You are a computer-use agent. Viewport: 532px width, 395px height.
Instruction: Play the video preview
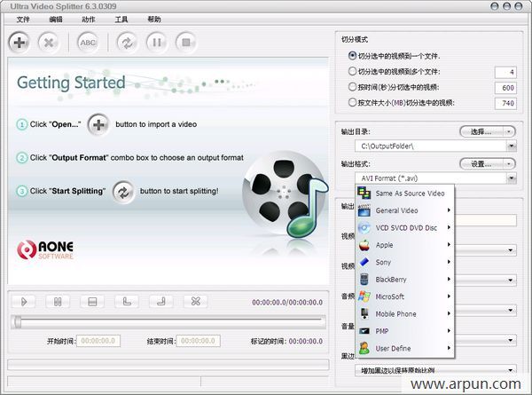(x=23, y=302)
